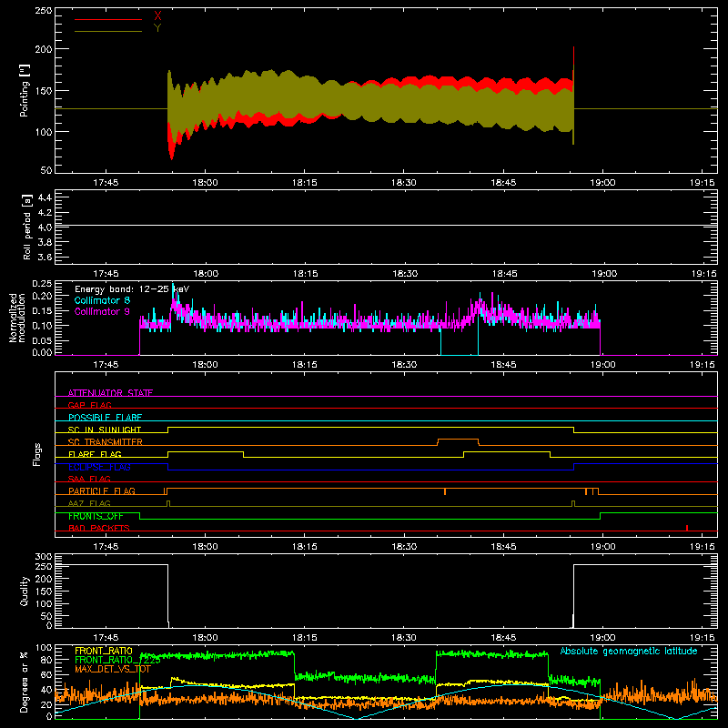The height and width of the screenshot is (728, 728).
Task: Click the 19:15 tick under the Quality plot
Action: (703, 638)
